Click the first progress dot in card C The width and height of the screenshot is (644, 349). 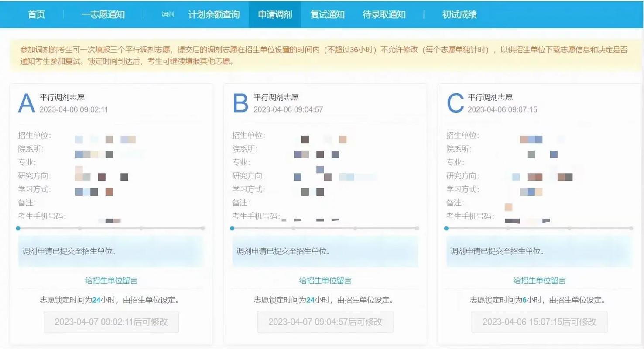coord(446,228)
